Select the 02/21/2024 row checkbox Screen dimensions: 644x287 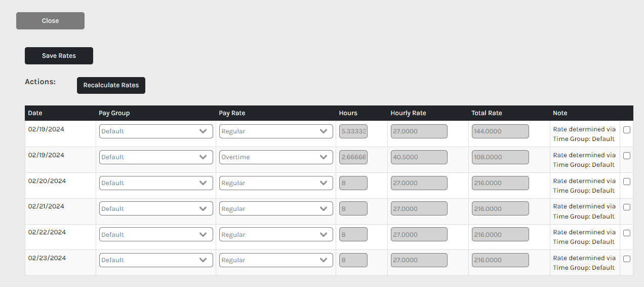(627, 207)
